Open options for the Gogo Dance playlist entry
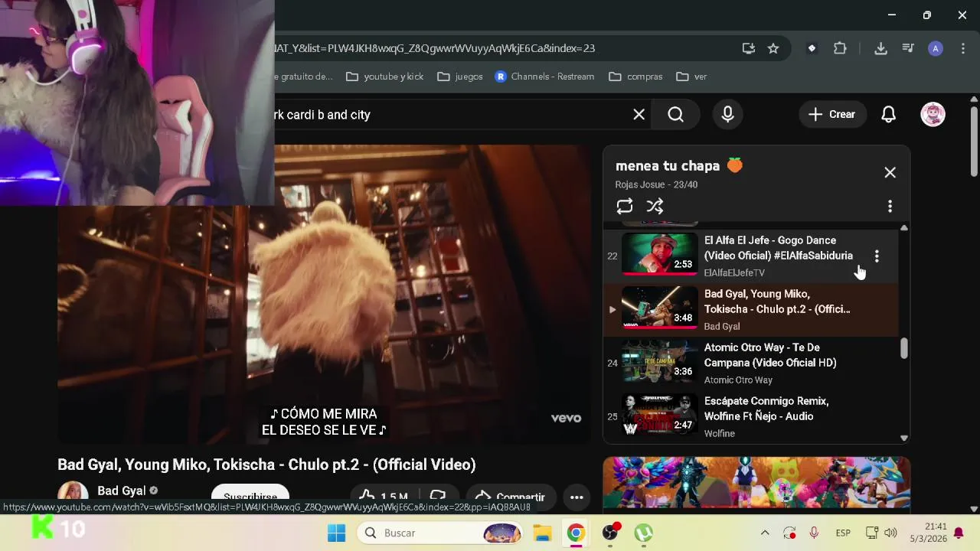The image size is (980, 551). point(877,256)
